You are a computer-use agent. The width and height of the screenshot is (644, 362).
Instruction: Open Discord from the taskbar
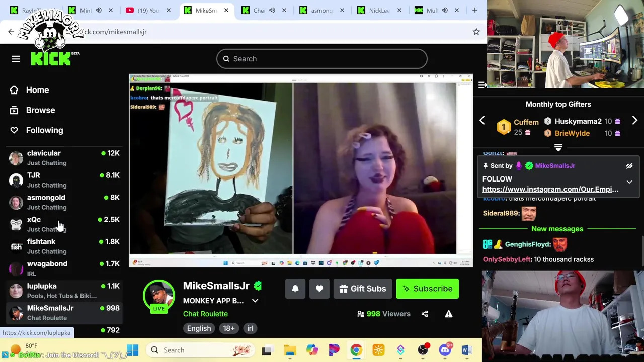[445, 350]
